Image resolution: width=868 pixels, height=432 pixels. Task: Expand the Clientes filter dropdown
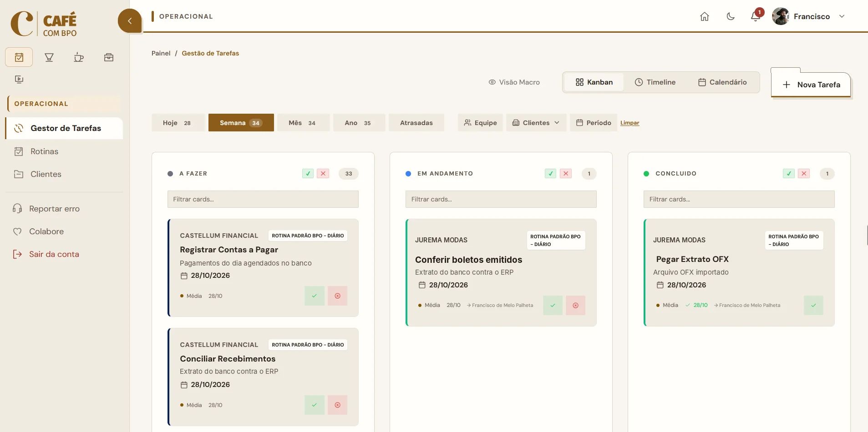tap(536, 123)
